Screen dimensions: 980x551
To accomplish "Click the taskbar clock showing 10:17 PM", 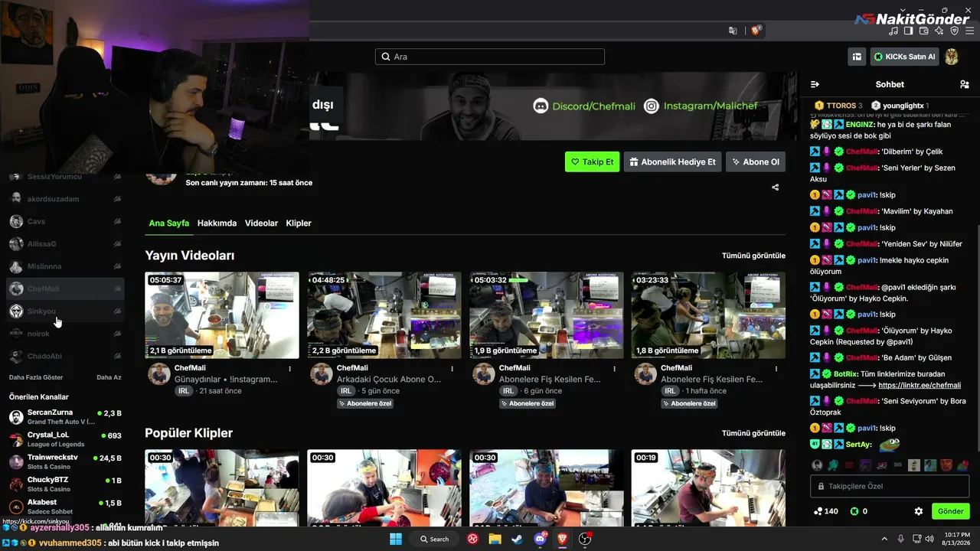I will (x=956, y=539).
